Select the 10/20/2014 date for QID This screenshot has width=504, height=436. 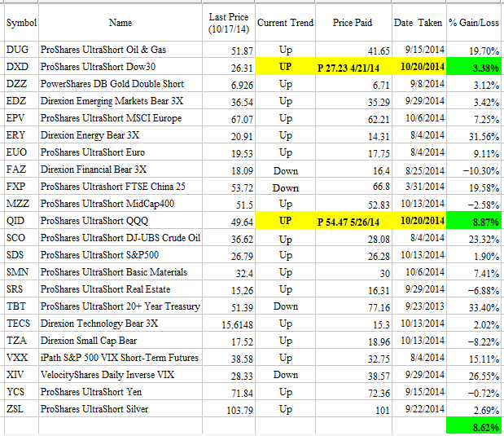419,221
